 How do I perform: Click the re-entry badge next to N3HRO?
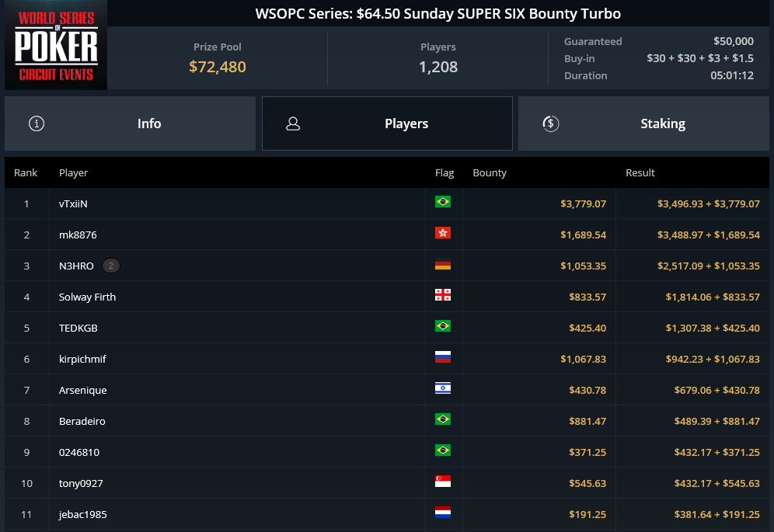pos(111,266)
